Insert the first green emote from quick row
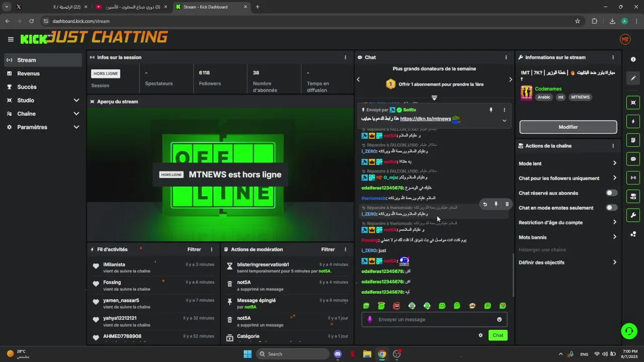 366,306
